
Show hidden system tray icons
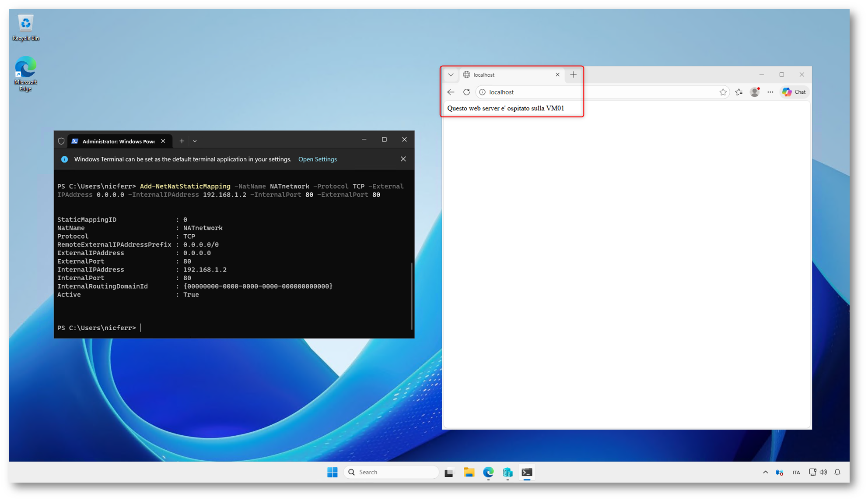pos(765,472)
